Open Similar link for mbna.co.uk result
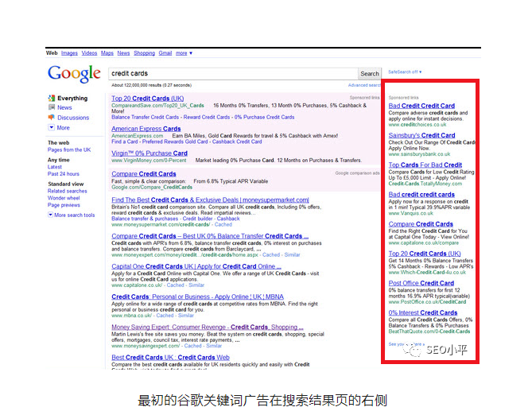The width and height of the screenshot is (532, 411). tap(186, 316)
